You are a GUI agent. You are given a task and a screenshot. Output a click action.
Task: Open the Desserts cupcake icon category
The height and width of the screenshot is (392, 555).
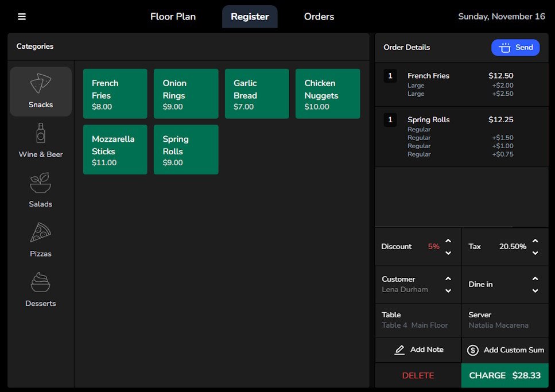pyautogui.click(x=41, y=282)
